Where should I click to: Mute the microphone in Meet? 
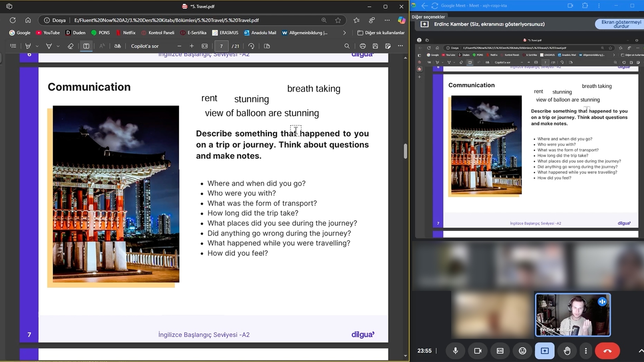[x=455, y=351]
